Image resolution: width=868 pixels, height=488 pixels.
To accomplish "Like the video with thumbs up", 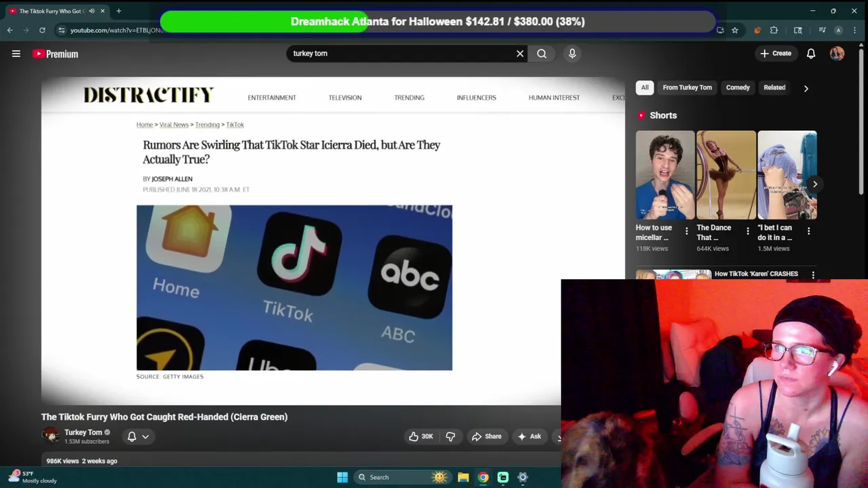I will 420,436.
